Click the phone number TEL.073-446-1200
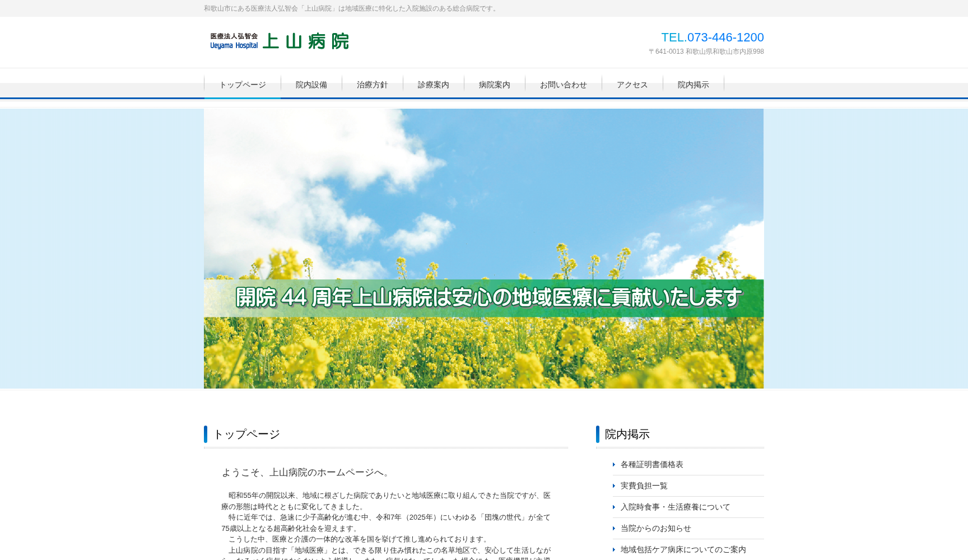Viewport: 968px width, 560px height. [712, 37]
